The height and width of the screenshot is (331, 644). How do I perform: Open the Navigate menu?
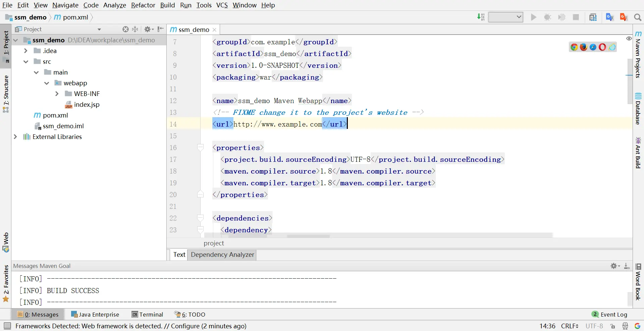[x=65, y=5]
